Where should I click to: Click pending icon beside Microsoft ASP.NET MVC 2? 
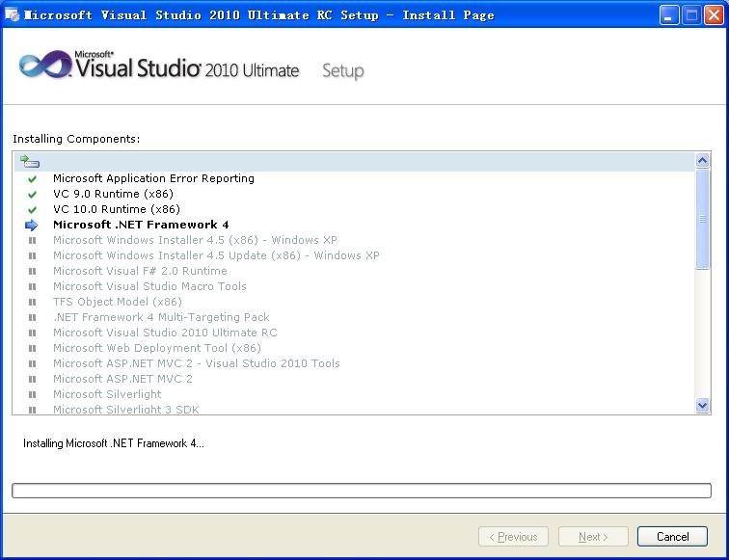pyautogui.click(x=32, y=379)
